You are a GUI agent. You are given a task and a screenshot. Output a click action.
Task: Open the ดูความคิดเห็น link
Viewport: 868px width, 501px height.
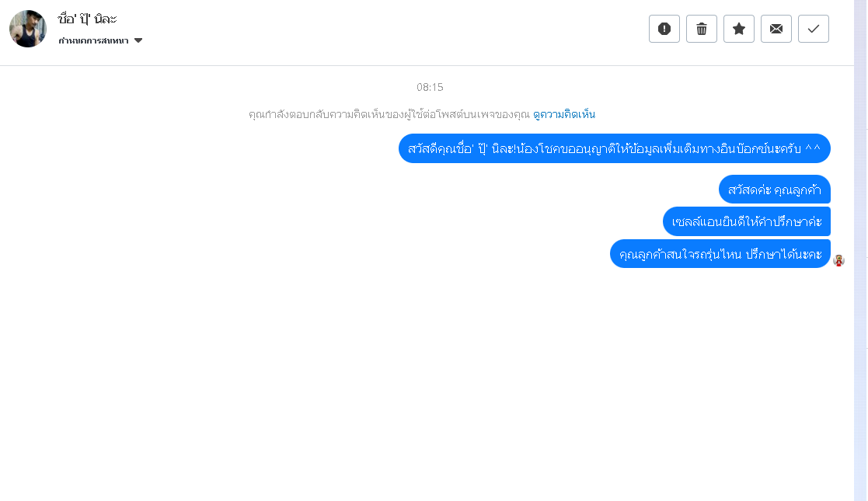[564, 115]
